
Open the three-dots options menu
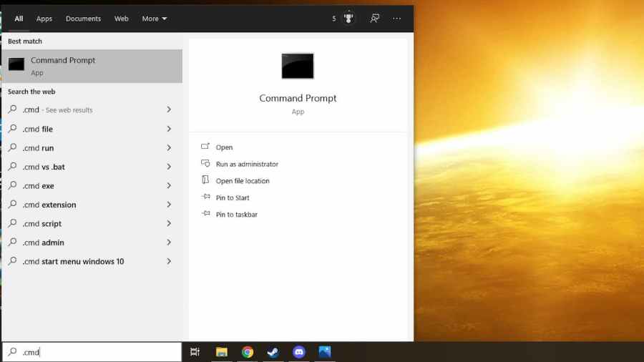pos(396,19)
